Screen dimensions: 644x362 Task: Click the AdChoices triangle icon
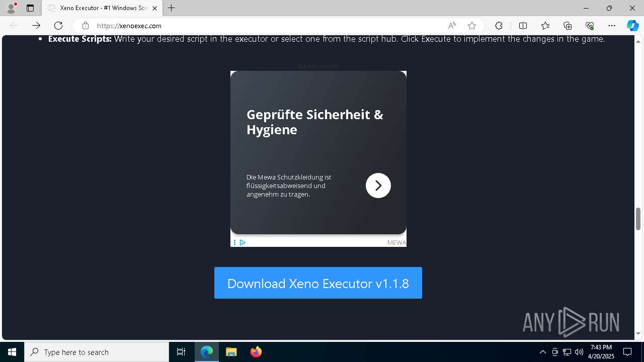point(243,242)
